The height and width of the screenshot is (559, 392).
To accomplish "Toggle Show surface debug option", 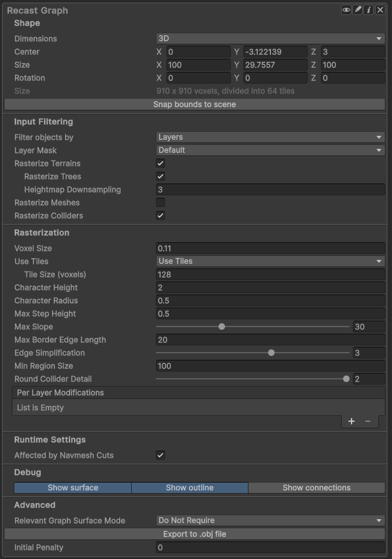I will coord(73,488).
